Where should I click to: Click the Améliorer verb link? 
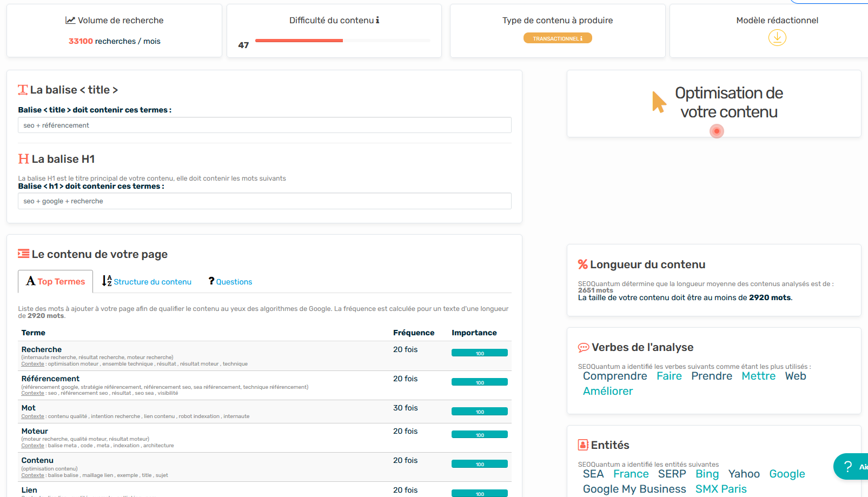click(x=607, y=391)
